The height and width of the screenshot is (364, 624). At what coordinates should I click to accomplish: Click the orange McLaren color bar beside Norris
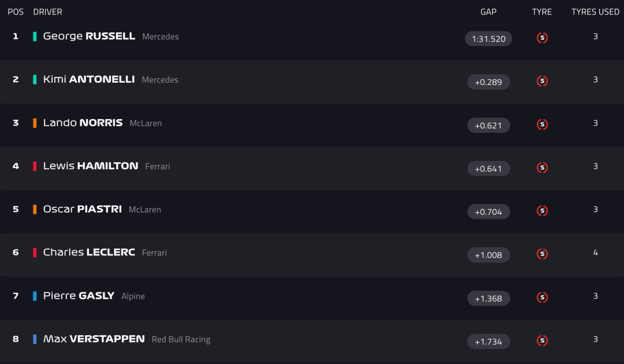coord(35,123)
